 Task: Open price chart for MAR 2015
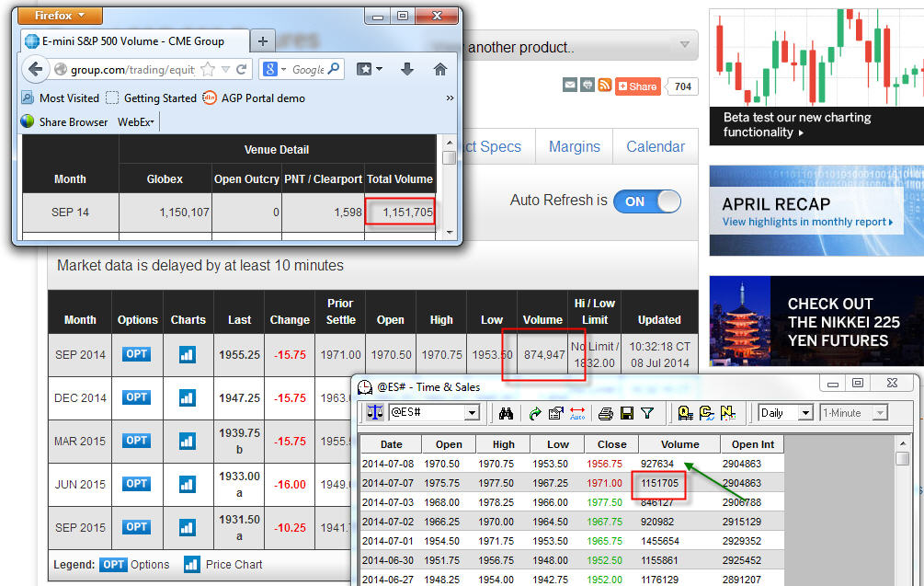(x=188, y=441)
